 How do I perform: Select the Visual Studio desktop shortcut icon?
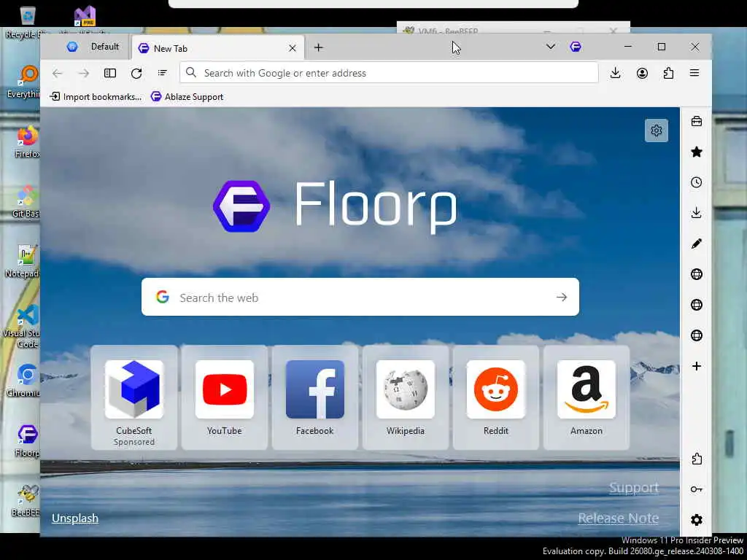tap(85, 17)
